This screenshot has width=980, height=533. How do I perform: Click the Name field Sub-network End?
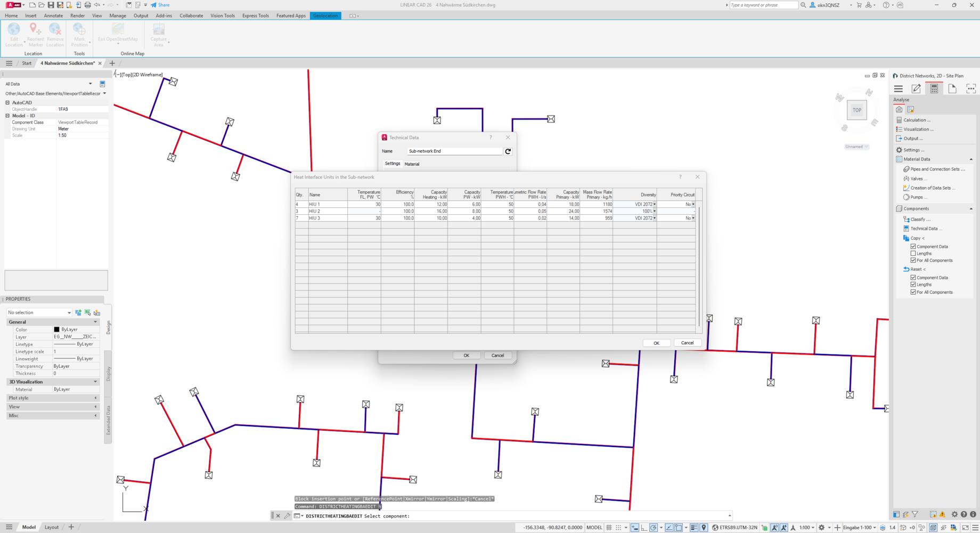tap(454, 151)
